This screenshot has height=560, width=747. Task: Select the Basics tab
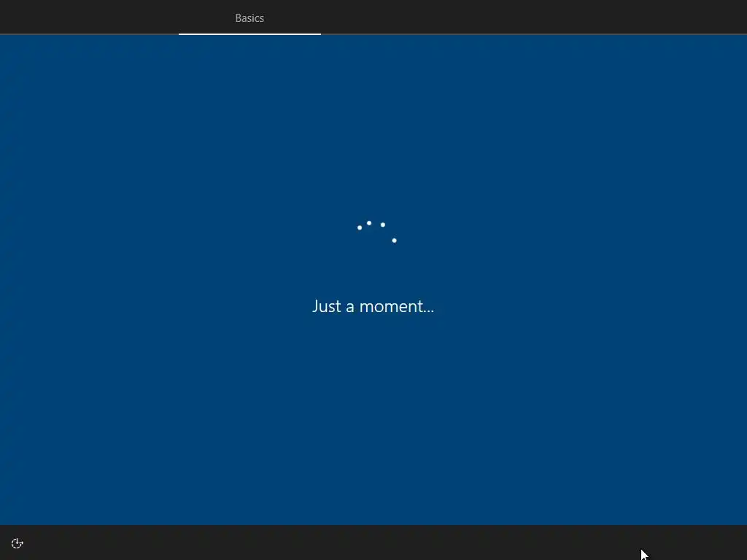click(x=249, y=17)
